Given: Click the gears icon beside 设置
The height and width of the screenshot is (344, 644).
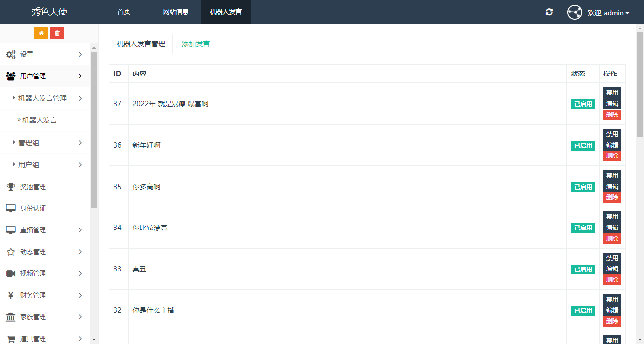Looking at the screenshot, I should (10, 54).
